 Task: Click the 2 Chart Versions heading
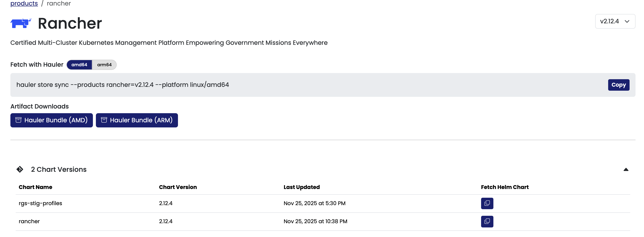coord(59,169)
